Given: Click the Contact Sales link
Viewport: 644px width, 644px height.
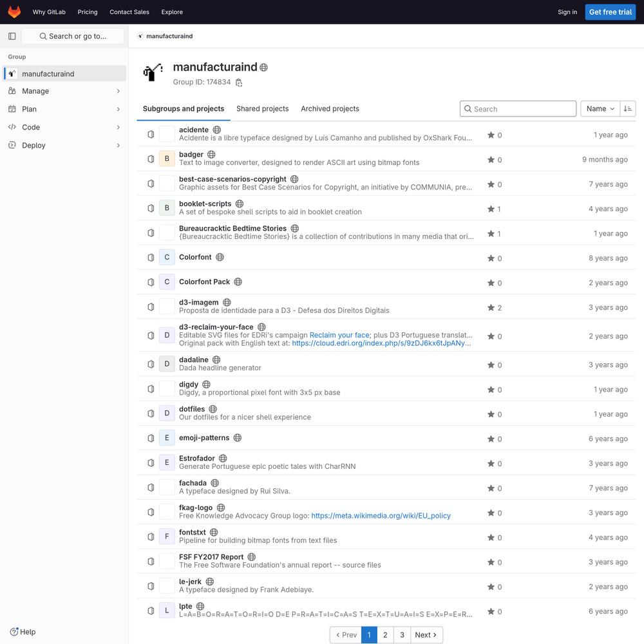Looking at the screenshot, I should [129, 12].
